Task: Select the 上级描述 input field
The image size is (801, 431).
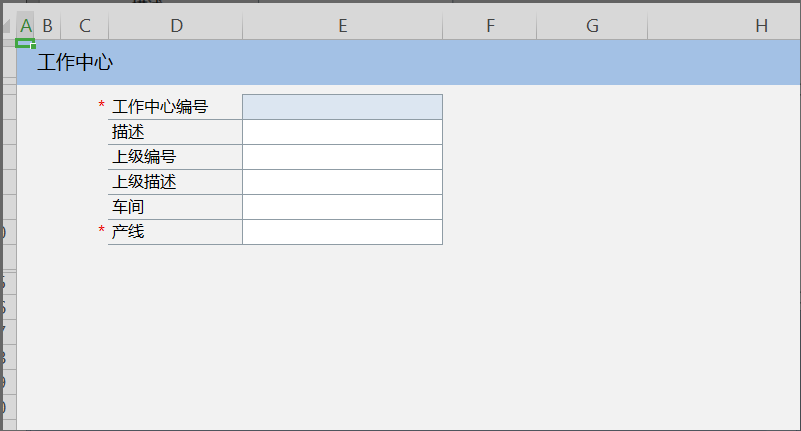Action: [x=342, y=182]
